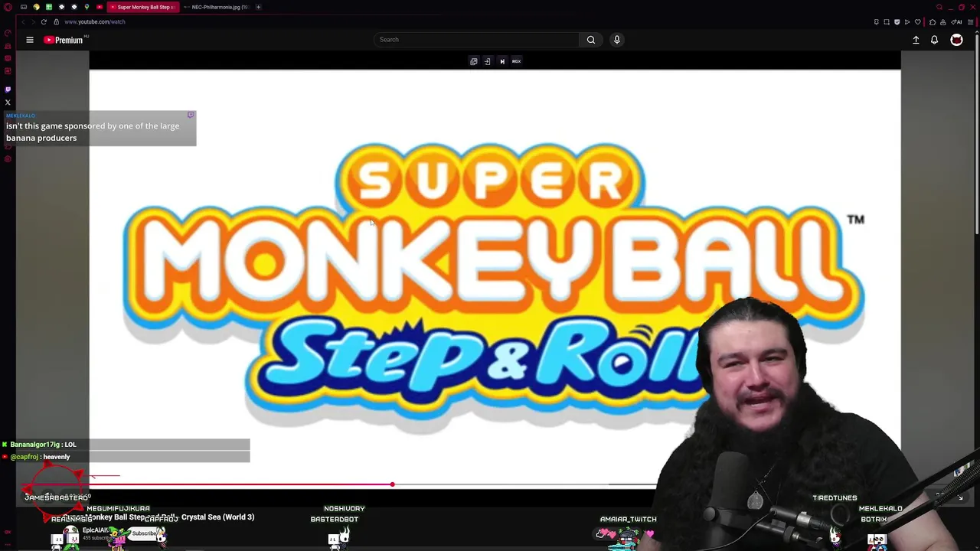
Task: Click the Opera GX logo menu
Action: pyautogui.click(x=8, y=7)
